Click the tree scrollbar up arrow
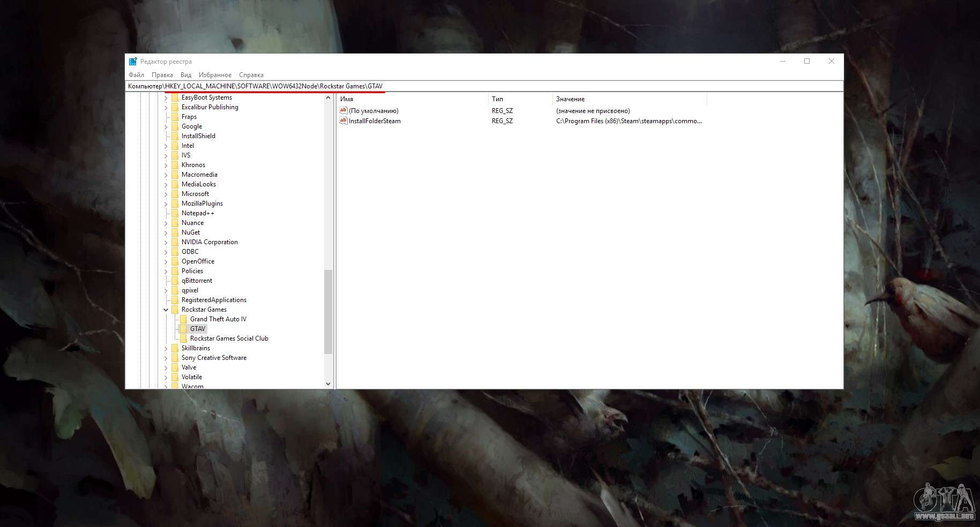Image resolution: width=980 pixels, height=527 pixels. point(328,98)
